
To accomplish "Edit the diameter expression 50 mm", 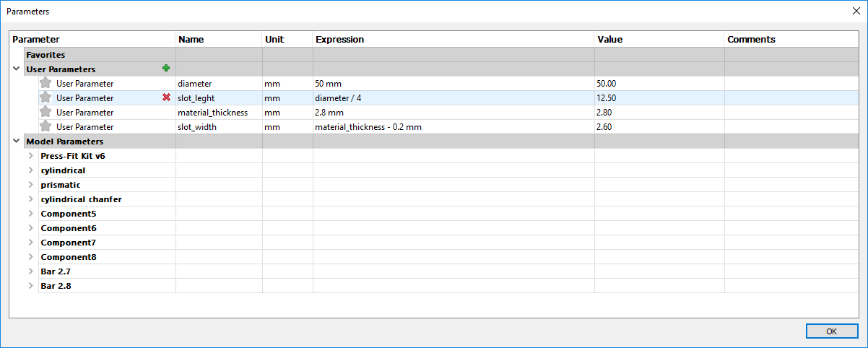I will (x=453, y=83).
